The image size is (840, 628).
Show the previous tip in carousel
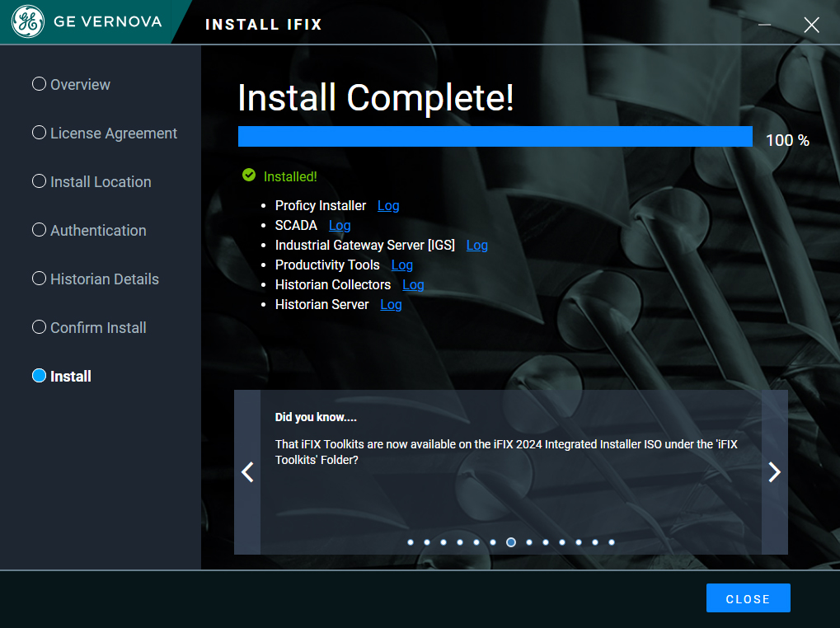247,471
